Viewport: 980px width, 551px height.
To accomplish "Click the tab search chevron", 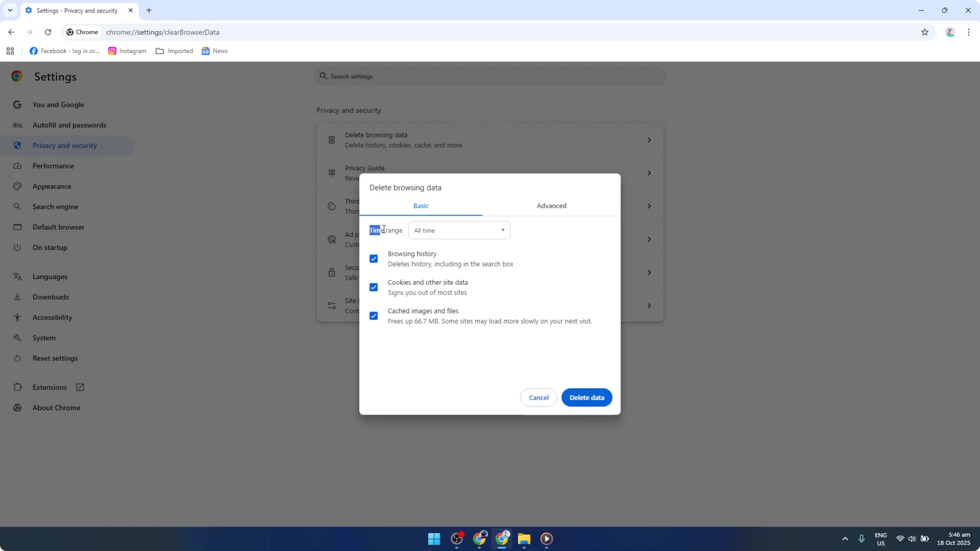I will 10,10.
